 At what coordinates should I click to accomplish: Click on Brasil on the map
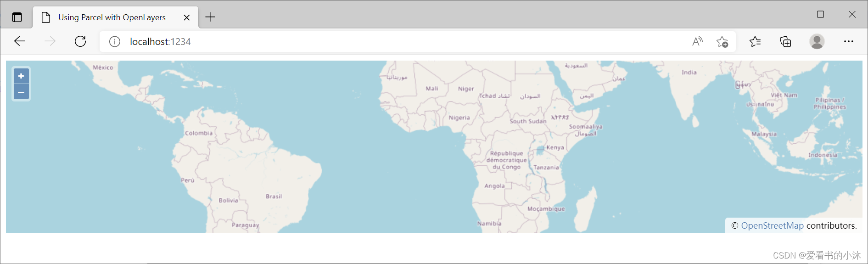(274, 197)
